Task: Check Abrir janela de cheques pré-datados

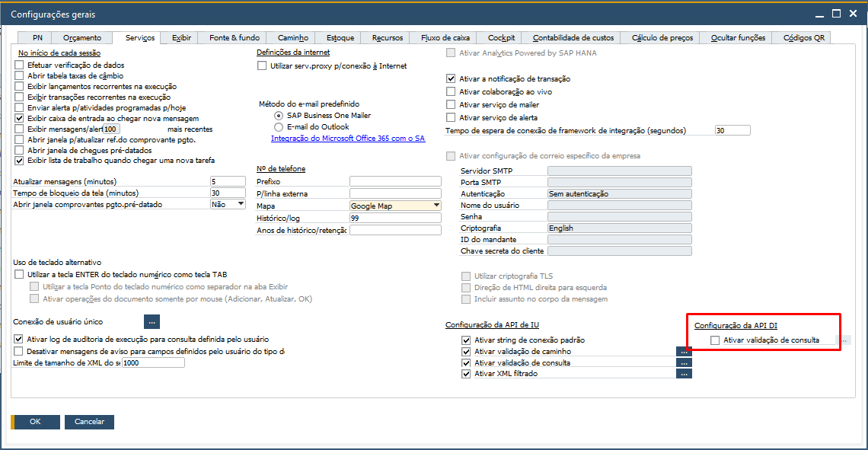Action: tap(19, 150)
